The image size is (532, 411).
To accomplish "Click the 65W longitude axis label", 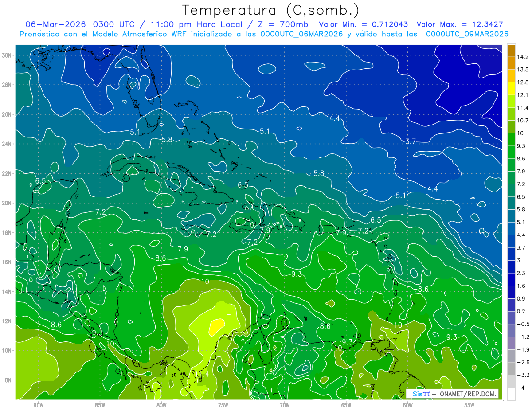I will point(346,405).
